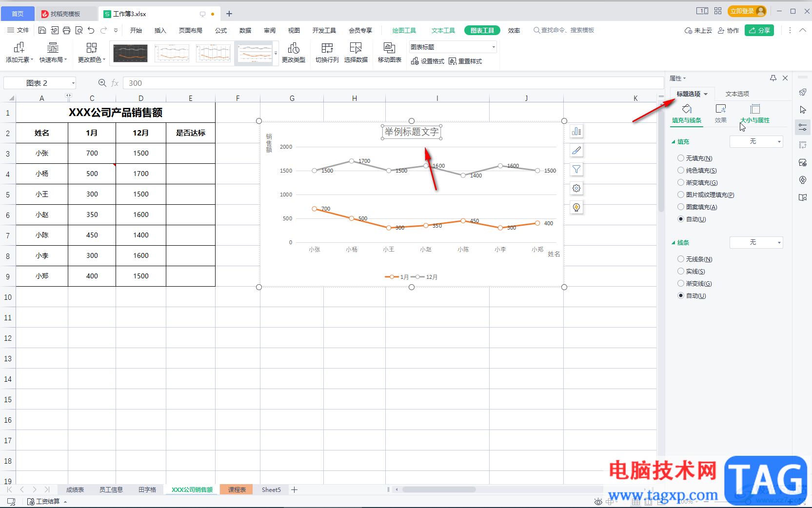Open the quick access toolbar customize dropdown
812x508 pixels.
point(116,30)
